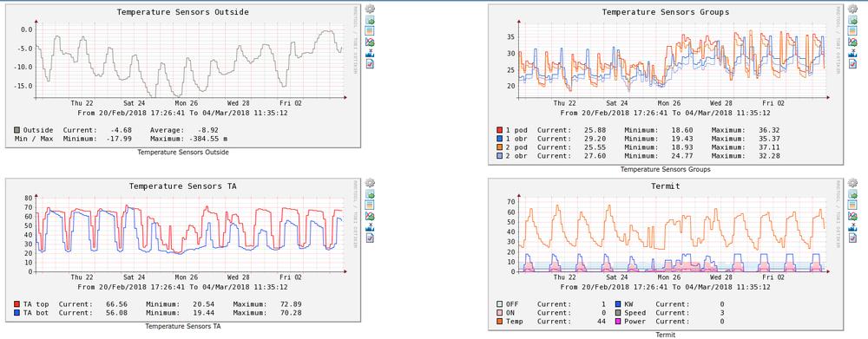Click CSV export list icon for Temperature Sensors Outside
868x339 pixels.
click(x=371, y=31)
